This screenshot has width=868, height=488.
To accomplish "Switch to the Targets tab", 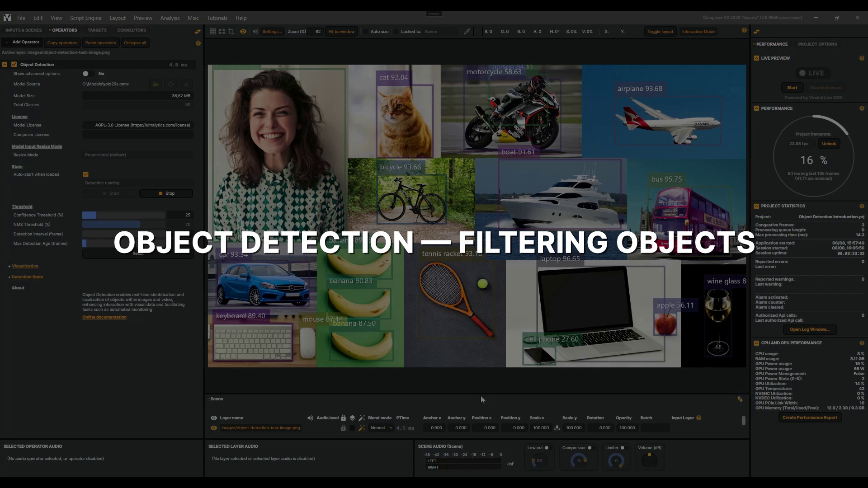I will (x=97, y=30).
